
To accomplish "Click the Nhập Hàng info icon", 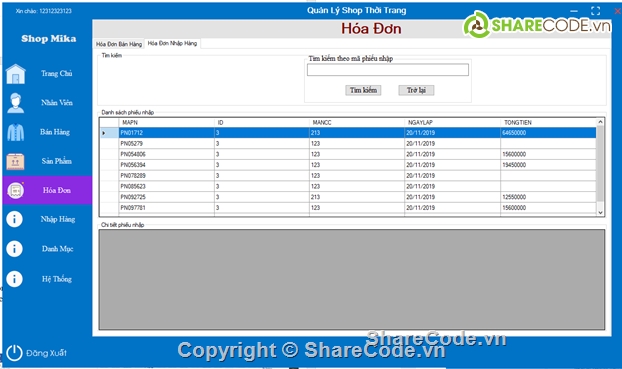I will [x=15, y=219].
